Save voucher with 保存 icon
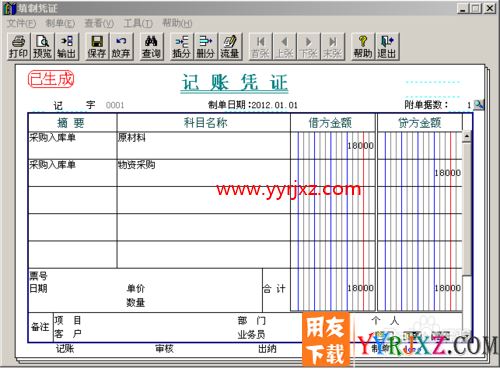The height and width of the screenshot is (369, 500). point(97,46)
